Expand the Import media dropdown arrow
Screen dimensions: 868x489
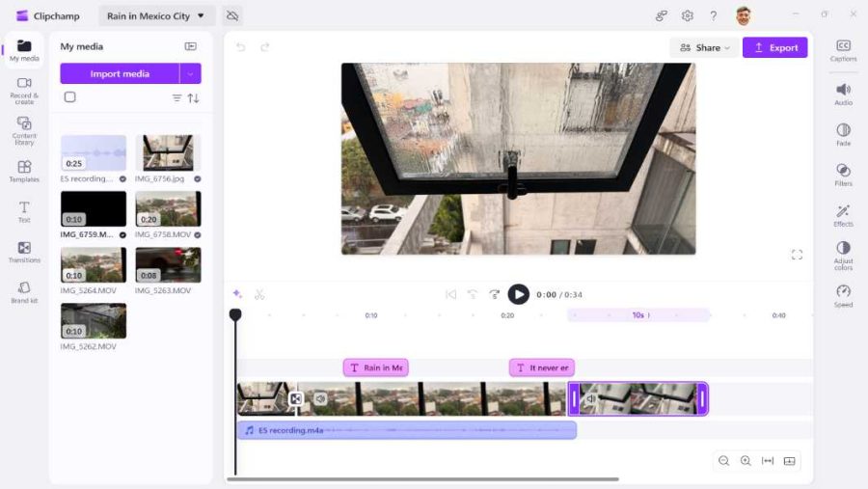190,73
